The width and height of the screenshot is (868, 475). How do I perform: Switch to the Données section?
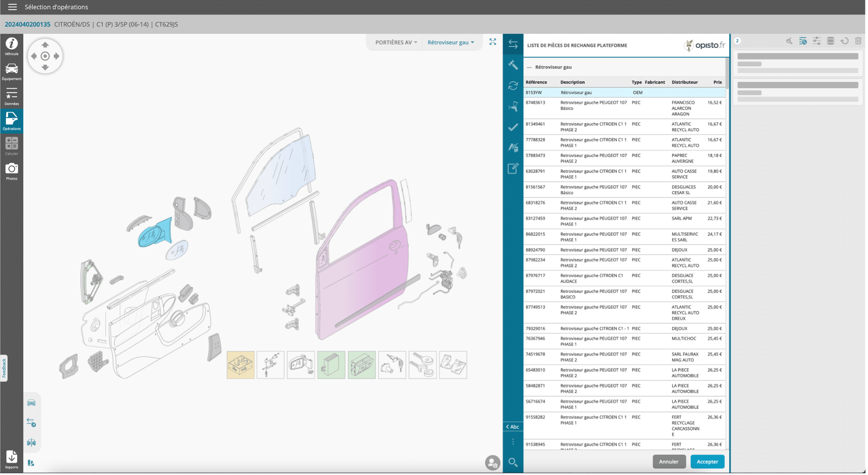12,96
